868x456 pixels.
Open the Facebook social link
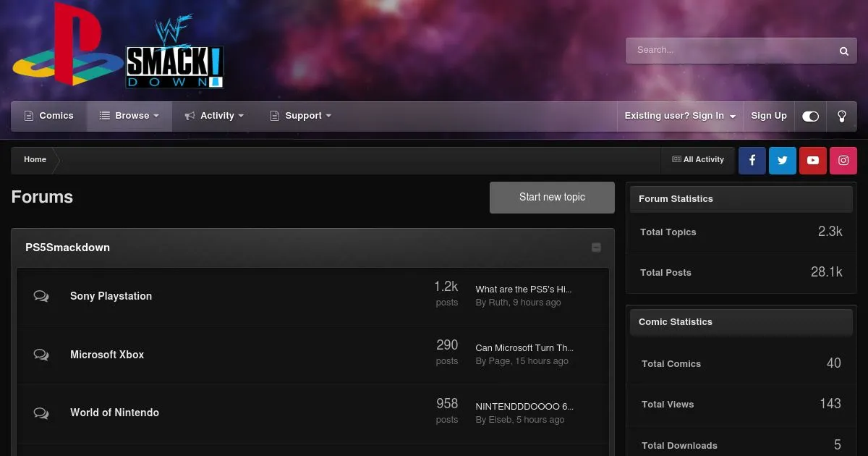point(752,161)
